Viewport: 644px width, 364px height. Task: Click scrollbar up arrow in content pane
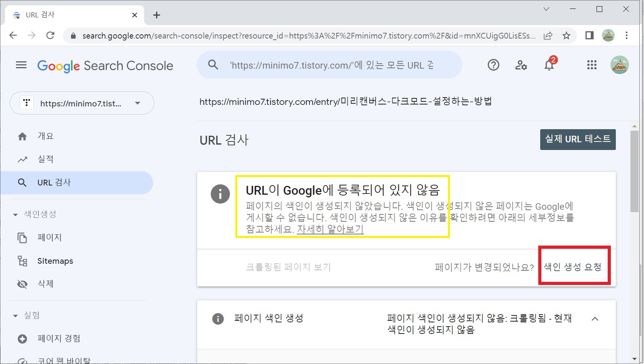coord(634,126)
